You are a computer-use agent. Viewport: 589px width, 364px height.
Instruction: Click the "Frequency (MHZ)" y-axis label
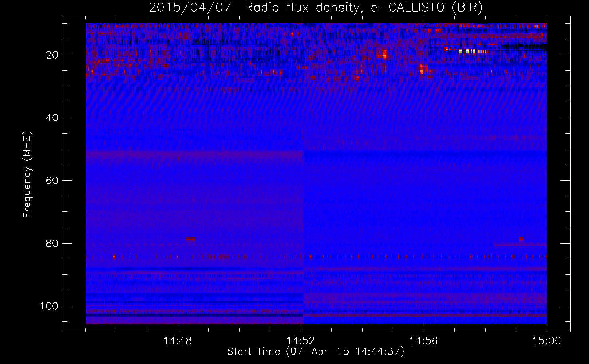tap(27, 174)
